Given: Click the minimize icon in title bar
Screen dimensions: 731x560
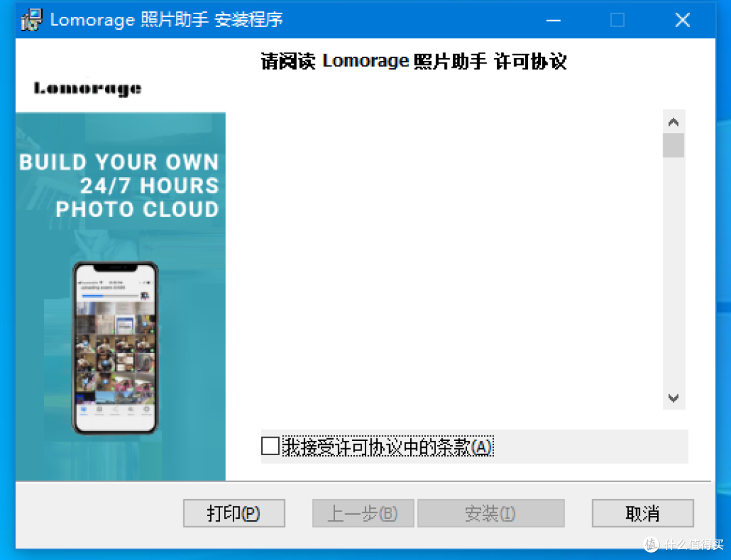Looking at the screenshot, I should [553, 20].
